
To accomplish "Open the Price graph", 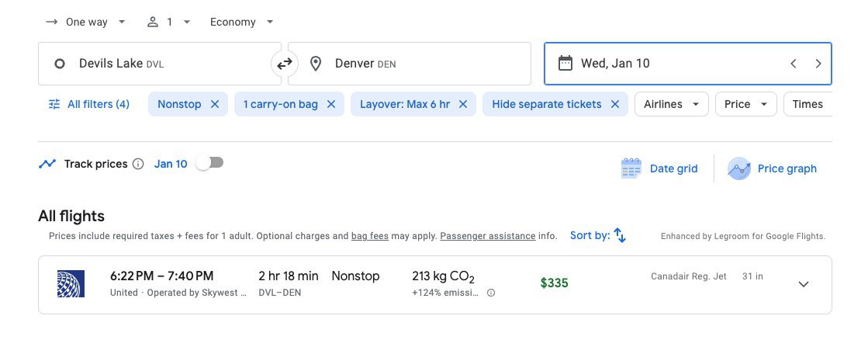I will (x=773, y=168).
